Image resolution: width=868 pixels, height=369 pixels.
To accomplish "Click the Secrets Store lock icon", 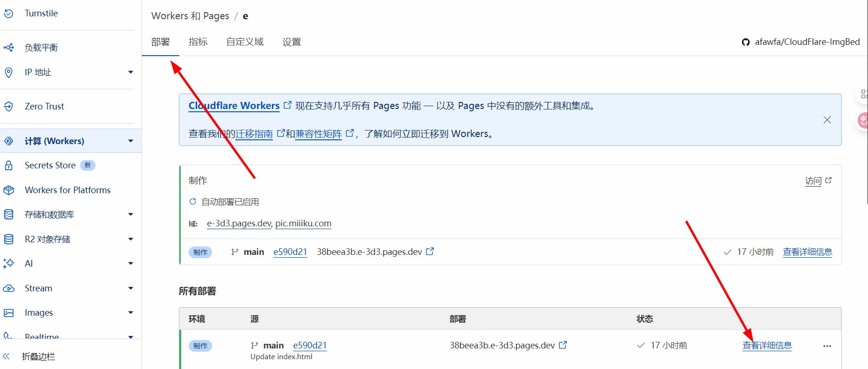I will click(8, 165).
